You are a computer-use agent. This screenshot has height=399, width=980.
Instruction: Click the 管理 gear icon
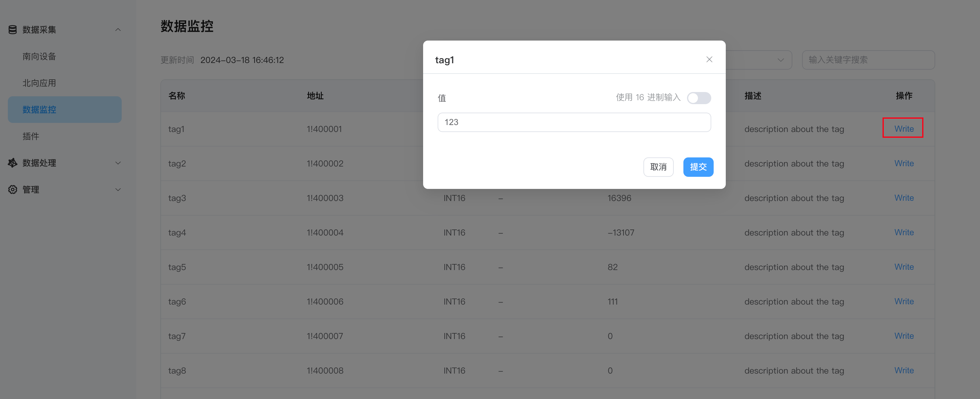tap(12, 190)
